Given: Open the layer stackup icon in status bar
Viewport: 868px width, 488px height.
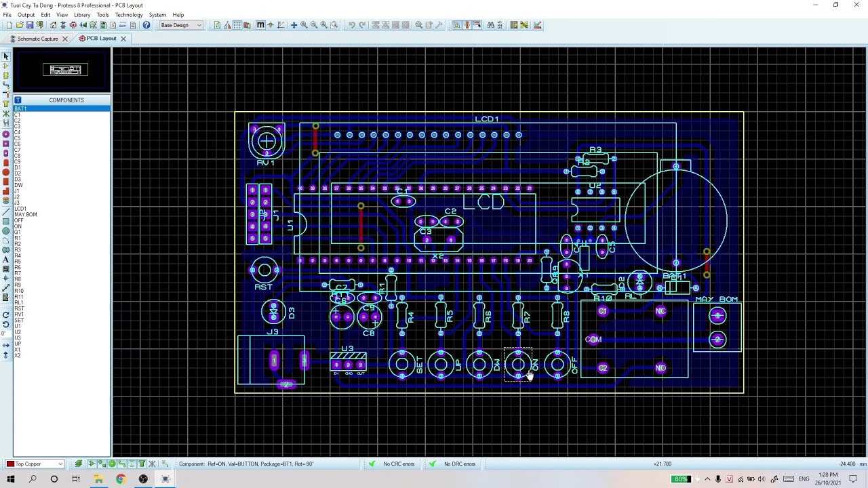Looking at the screenshot, I should [x=79, y=464].
